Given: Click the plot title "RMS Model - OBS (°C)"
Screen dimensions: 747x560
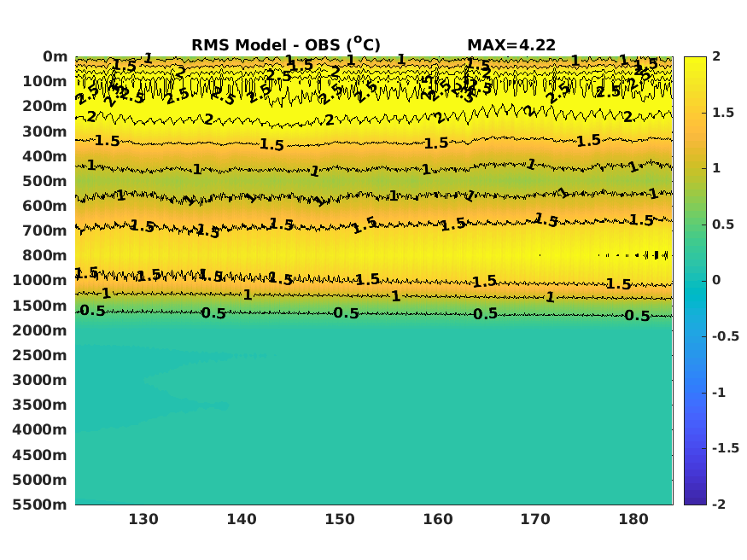Looking at the screenshot, I should (286, 44).
